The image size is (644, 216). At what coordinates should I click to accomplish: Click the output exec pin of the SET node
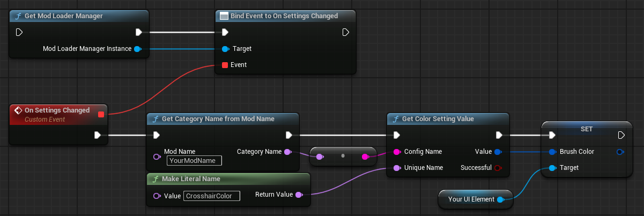[x=621, y=135]
